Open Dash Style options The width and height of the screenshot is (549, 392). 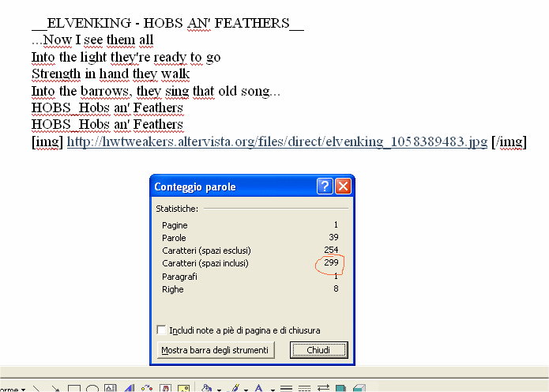coord(304,388)
